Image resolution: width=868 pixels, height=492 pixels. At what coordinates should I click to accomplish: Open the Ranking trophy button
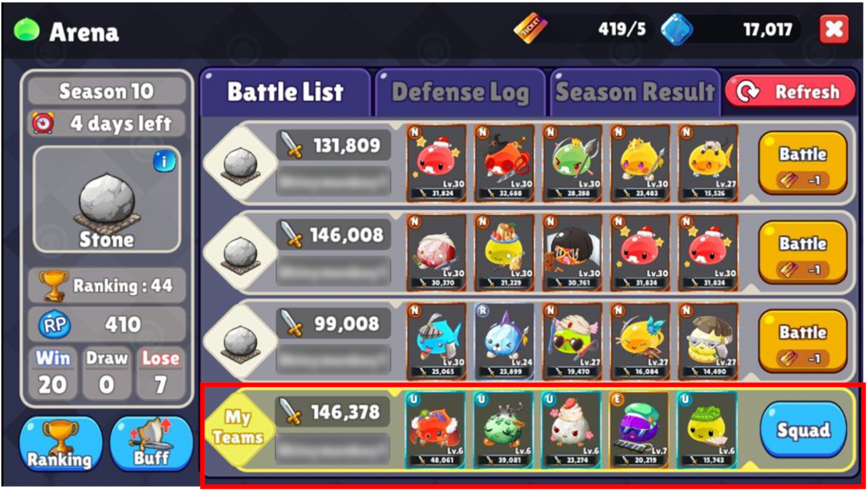coord(60,444)
